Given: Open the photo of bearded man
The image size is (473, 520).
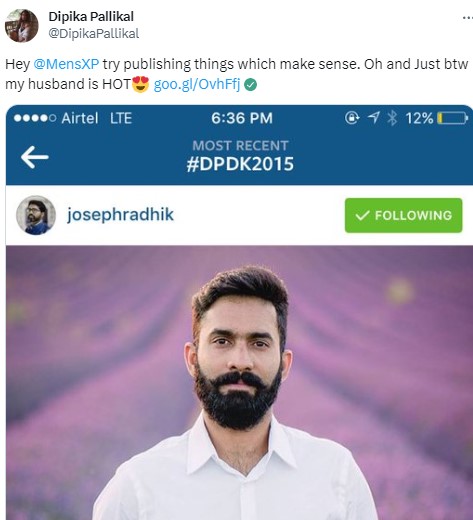Looking at the screenshot, I should click(x=239, y=383).
